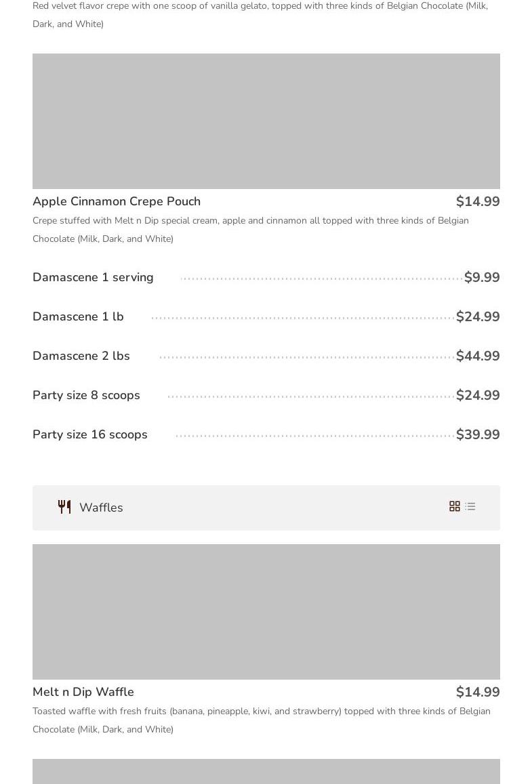Viewport: 532px width, 784px height.
Task: Click the $44.99 Damascene 2 lbs price
Action: [x=478, y=356]
